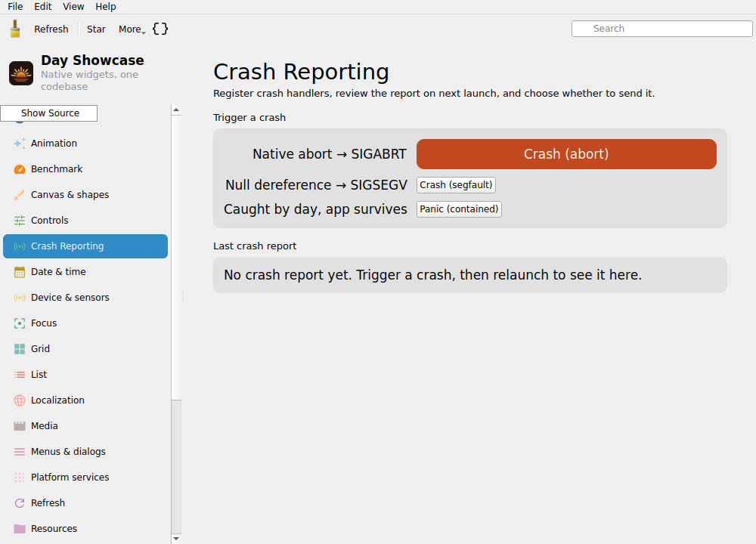
Task: Select Refresh in the sidebar list
Action: [85, 503]
